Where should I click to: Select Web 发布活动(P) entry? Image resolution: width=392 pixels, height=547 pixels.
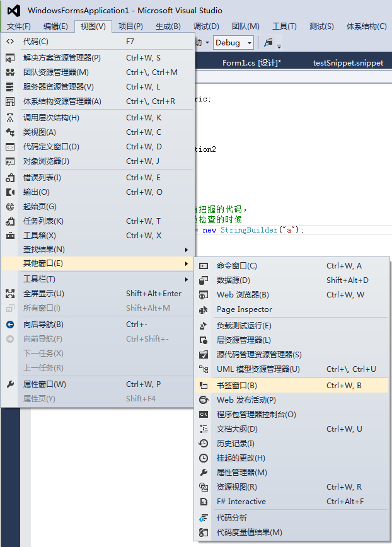[x=292, y=400]
